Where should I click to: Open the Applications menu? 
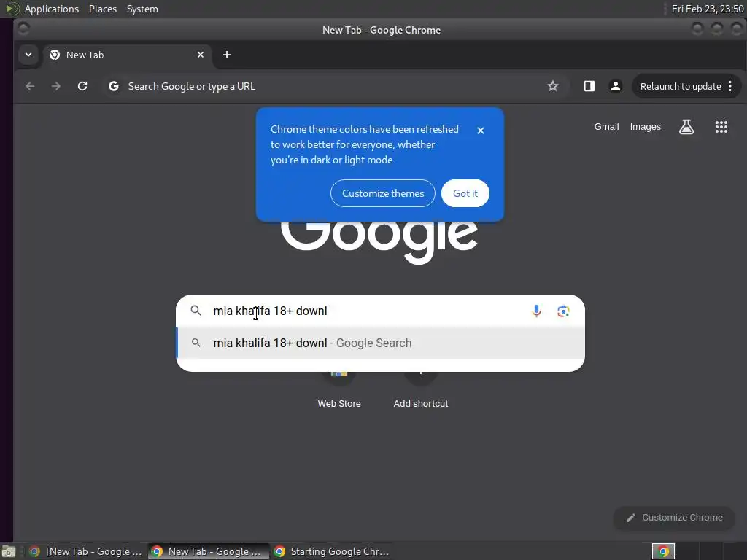(x=52, y=9)
